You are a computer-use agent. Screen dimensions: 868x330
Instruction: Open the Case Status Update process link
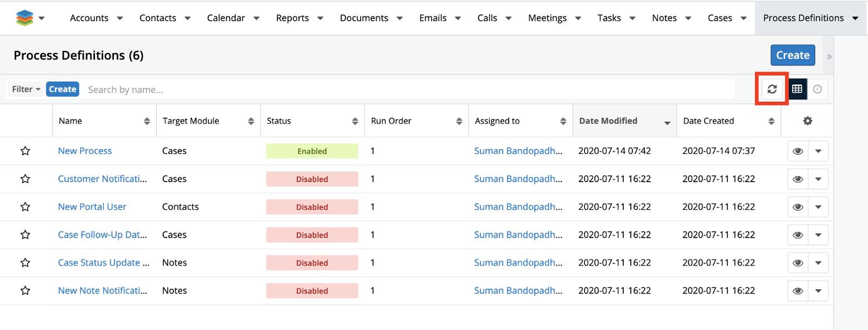click(x=103, y=263)
